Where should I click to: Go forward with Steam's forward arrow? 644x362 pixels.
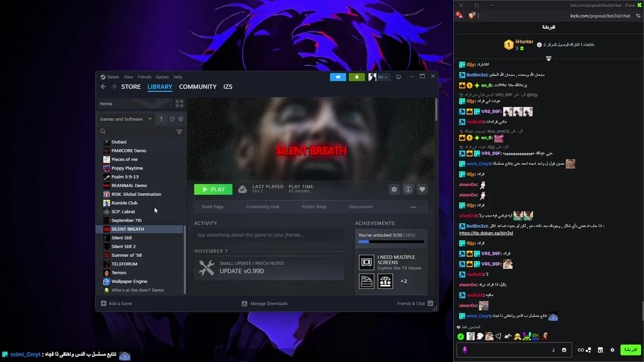[x=114, y=86]
